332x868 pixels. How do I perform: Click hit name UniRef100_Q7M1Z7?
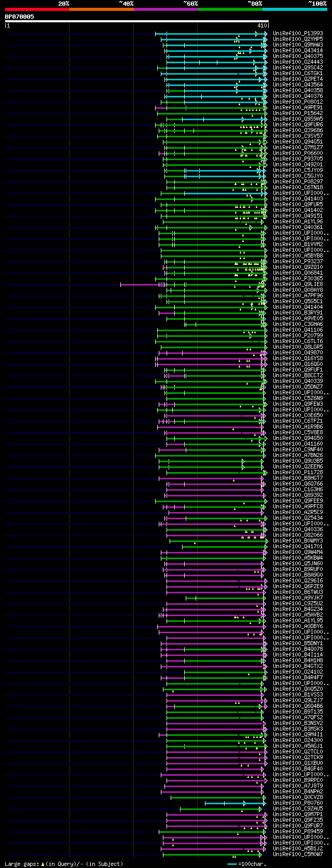tap(298, 148)
